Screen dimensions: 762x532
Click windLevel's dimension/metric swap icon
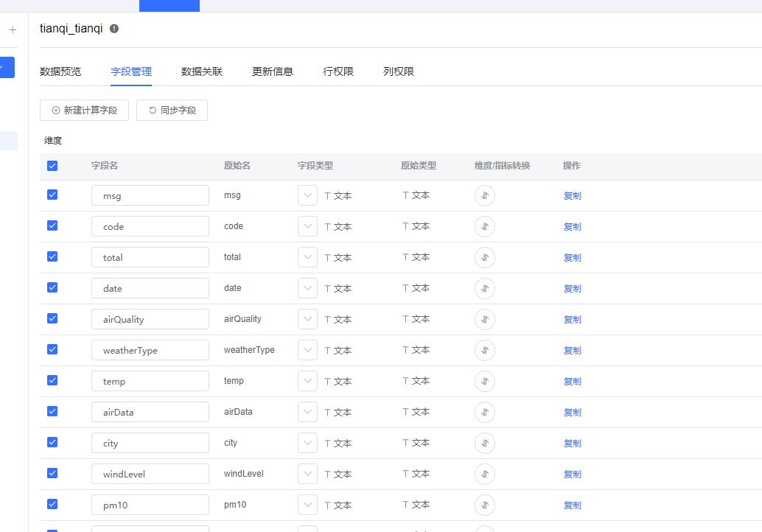click(x=484, y=474)
